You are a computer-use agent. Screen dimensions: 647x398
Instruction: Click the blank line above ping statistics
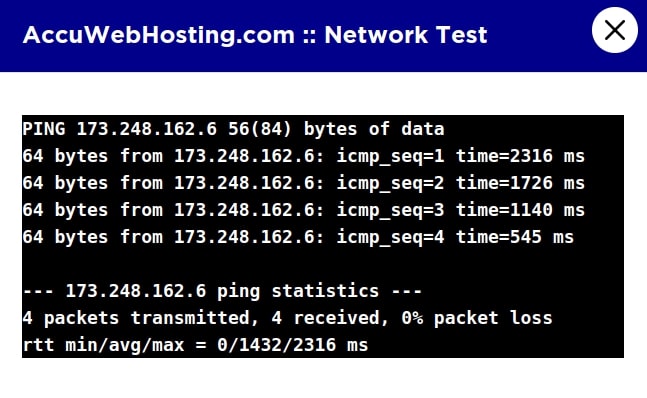[323, 264]
